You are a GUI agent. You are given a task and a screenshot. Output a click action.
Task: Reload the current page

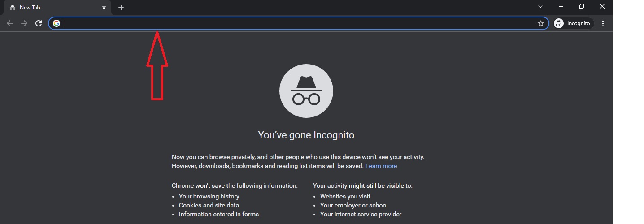[x=39, y=23]
